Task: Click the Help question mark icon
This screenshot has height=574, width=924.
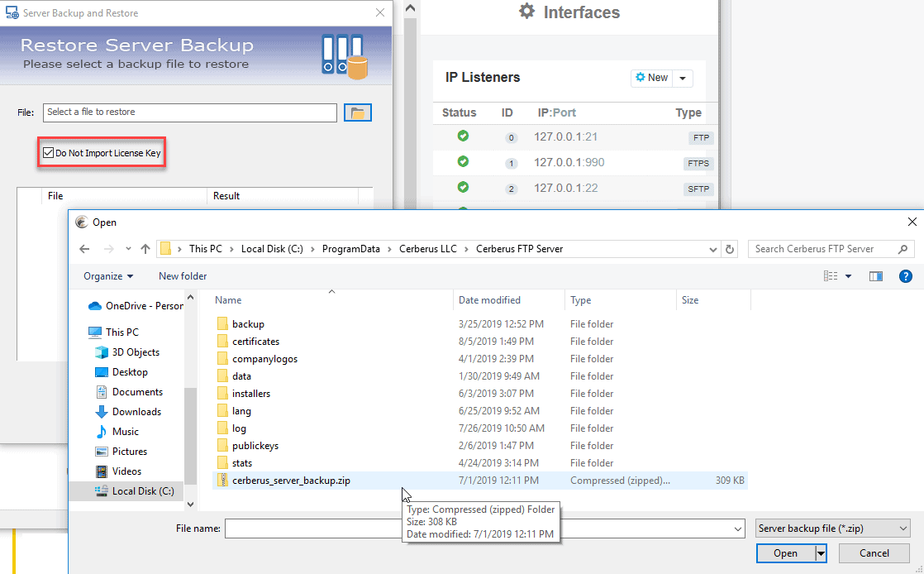Action: tap(905, 276)
